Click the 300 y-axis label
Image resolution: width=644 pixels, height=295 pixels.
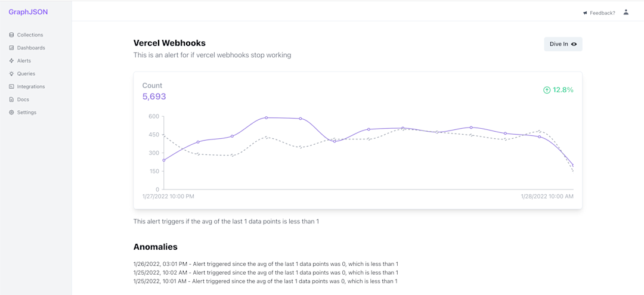(x=154, y=153)
